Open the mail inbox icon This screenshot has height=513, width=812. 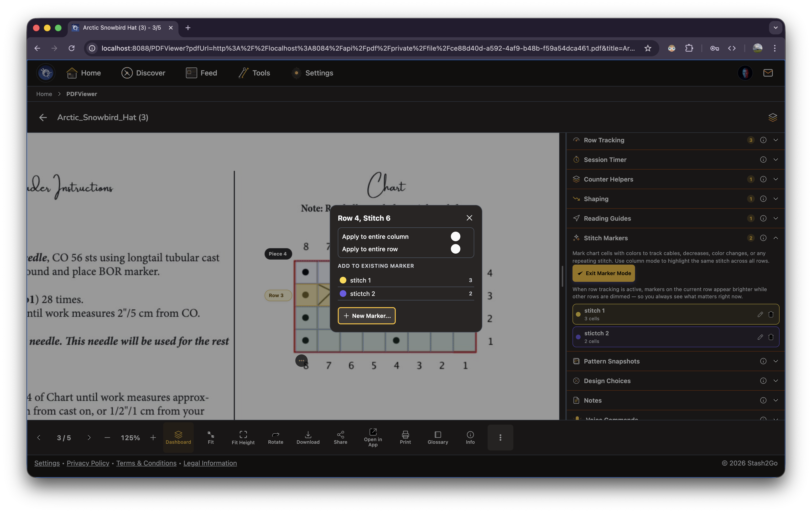[x=768, y=73]
